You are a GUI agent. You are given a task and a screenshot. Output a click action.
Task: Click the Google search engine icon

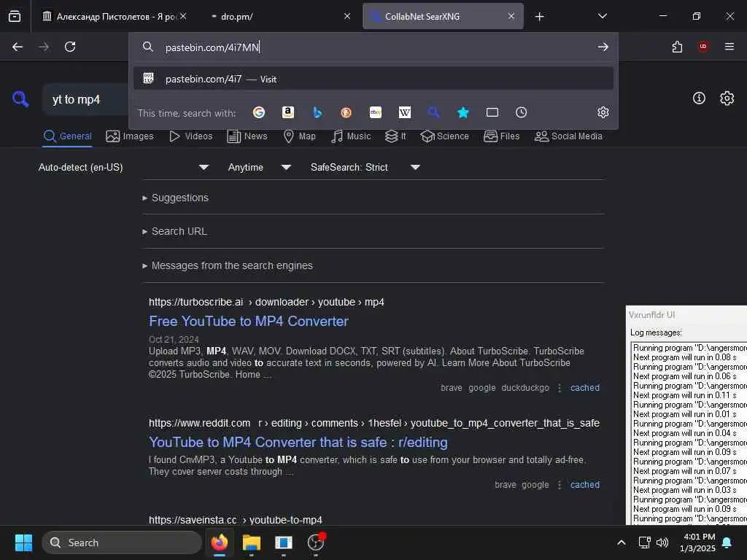[x=259, y=112]
